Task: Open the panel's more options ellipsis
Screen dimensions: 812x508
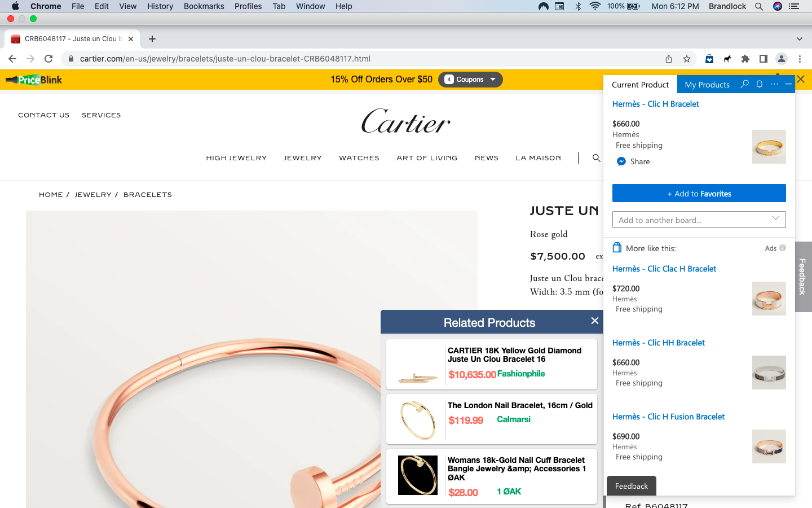Action: point(774,84)
